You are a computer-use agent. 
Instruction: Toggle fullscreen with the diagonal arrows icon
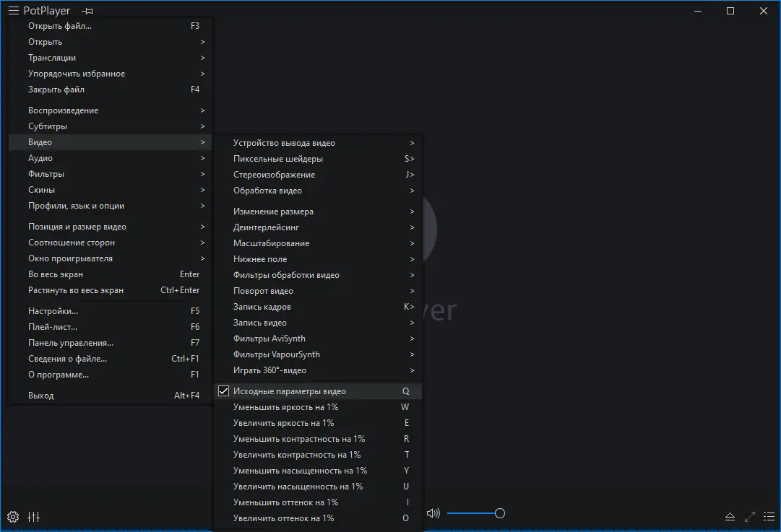click(x=750, y=517)
